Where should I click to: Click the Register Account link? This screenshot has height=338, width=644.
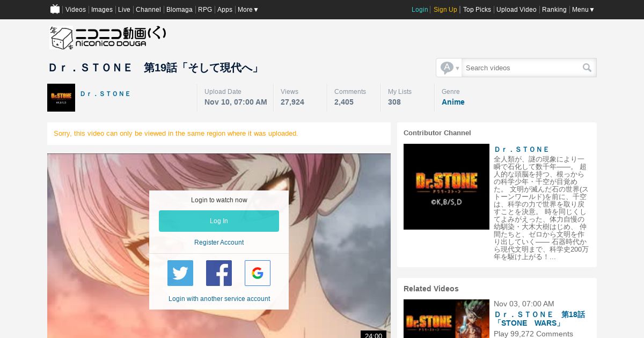click(219, 243)
